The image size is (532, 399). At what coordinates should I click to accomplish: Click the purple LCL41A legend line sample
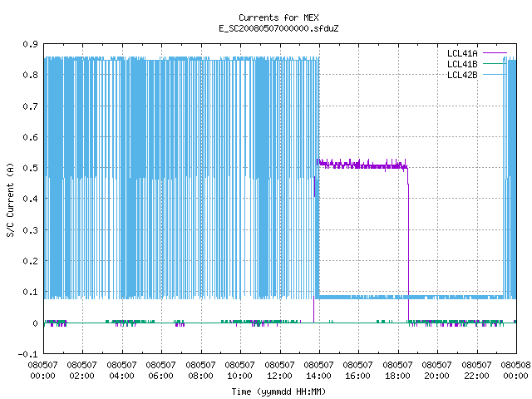pos(495,53)
